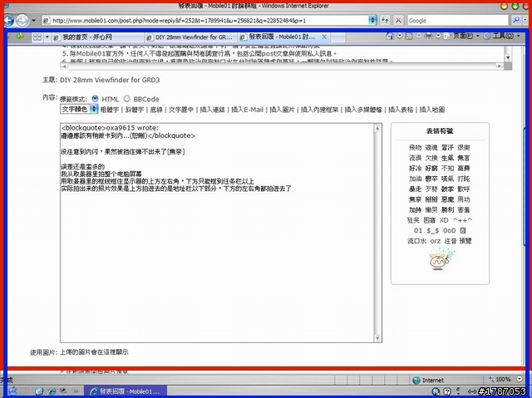This screenshot has width=532, height=398.
Task: Switch to the DIY 28mm Viewfinder tab
Action: (190, 37)
